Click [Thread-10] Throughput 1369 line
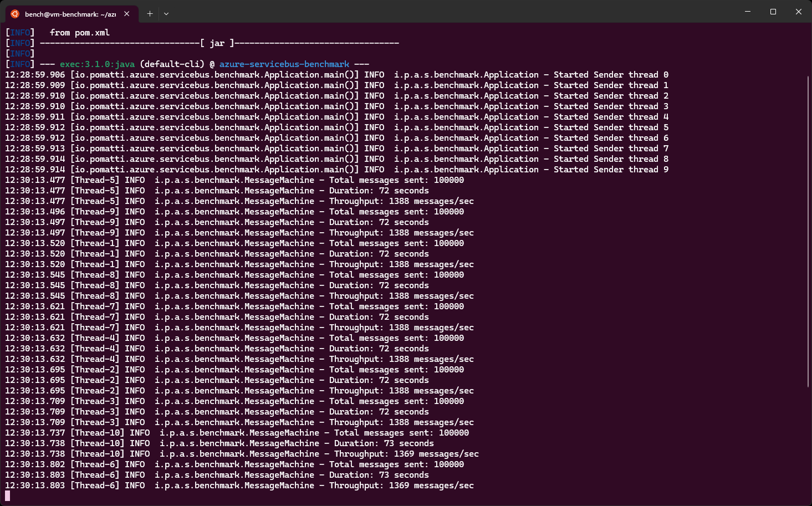Screen dimensions: 812x506 [242, 454]
